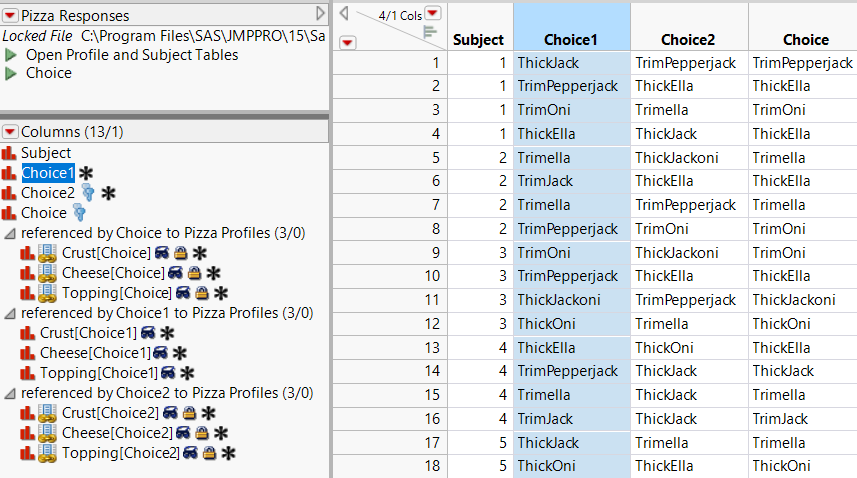Click the asterisk icon of Topping[Choice2]
Viewport: 857px width, 478px height.
(228, 453)
